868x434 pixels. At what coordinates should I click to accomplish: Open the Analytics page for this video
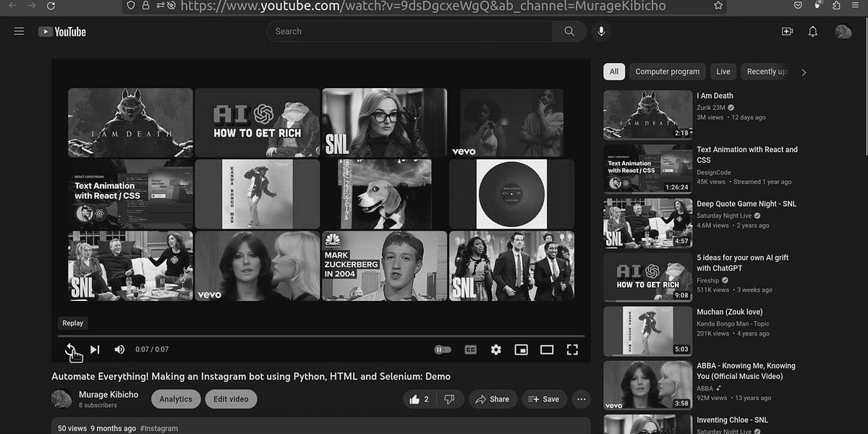pyautogui.click(x=176, y=399)
